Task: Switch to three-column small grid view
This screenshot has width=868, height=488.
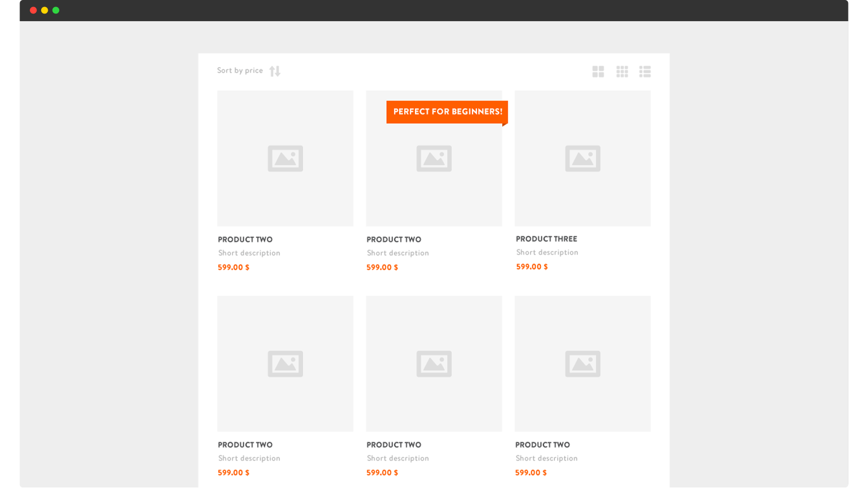Action: point(622,72)
